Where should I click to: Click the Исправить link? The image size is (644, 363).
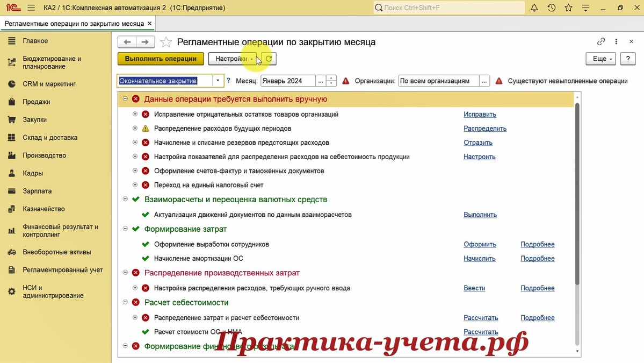[480, 115]
